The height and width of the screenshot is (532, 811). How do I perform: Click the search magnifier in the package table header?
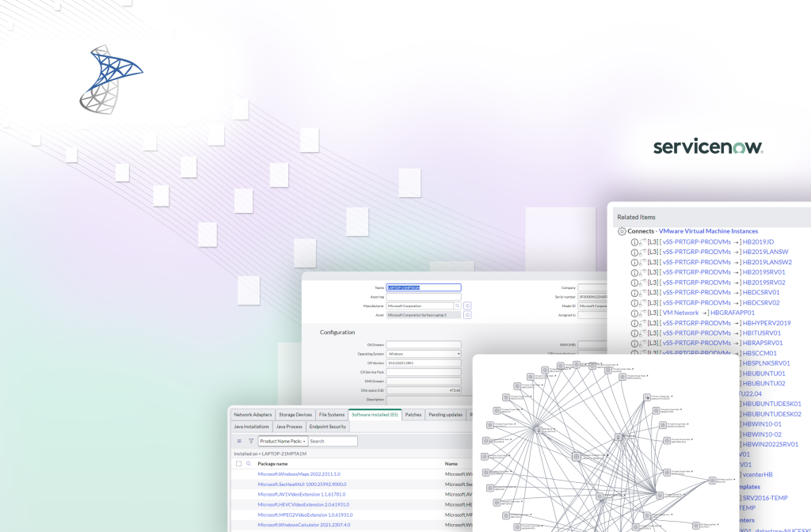pyautogui.click(x=249, y=463)
